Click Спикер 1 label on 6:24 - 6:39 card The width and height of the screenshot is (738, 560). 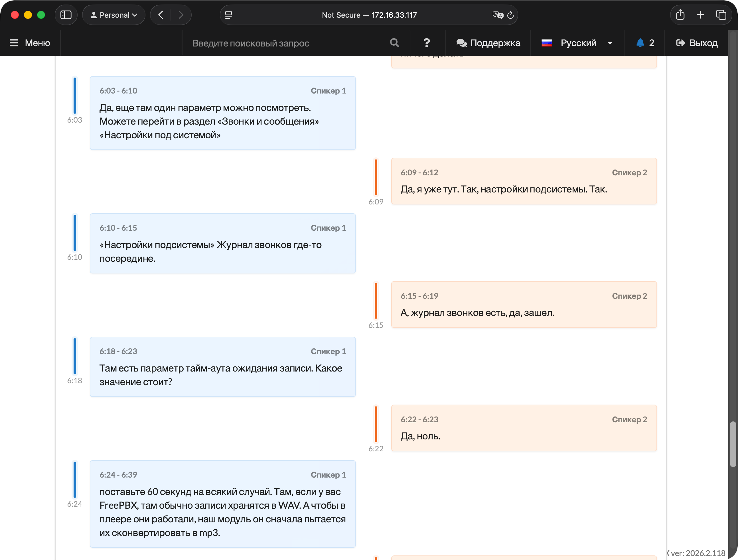click(x=328, y=475)
